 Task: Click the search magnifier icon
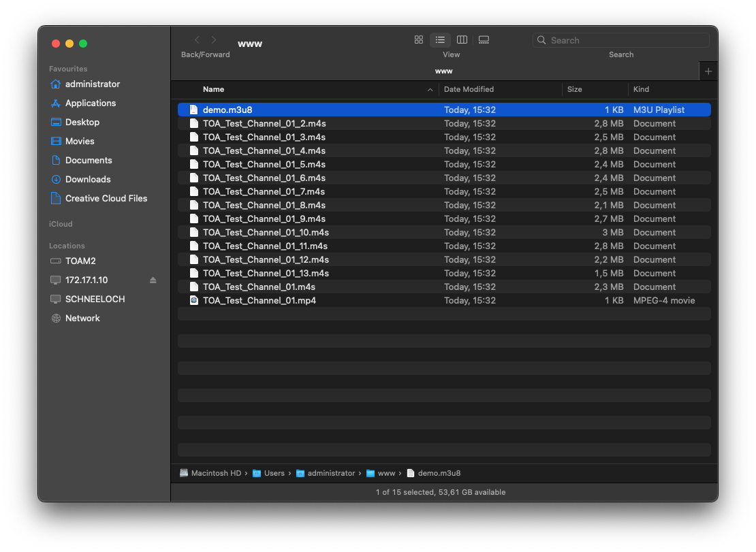coord(541,40)
